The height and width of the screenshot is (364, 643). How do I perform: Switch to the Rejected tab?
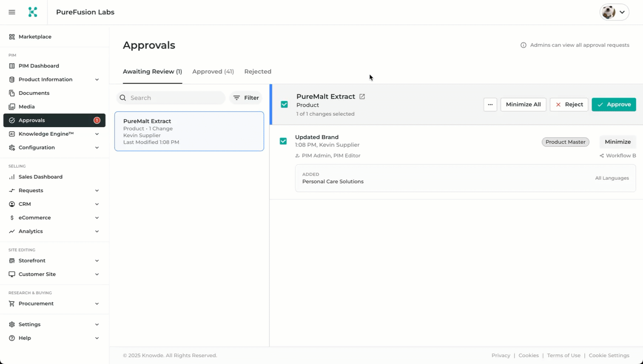[258, 71]
